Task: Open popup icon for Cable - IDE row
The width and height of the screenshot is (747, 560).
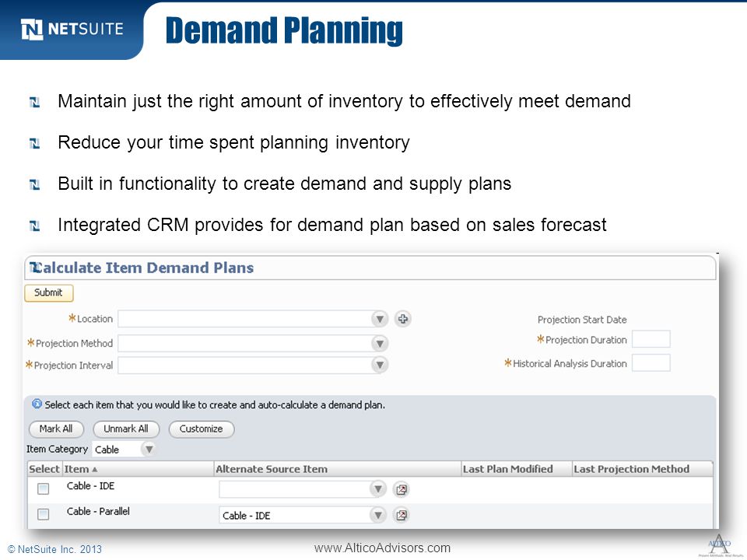Action: pyautogui.click(x=402, y=489)
